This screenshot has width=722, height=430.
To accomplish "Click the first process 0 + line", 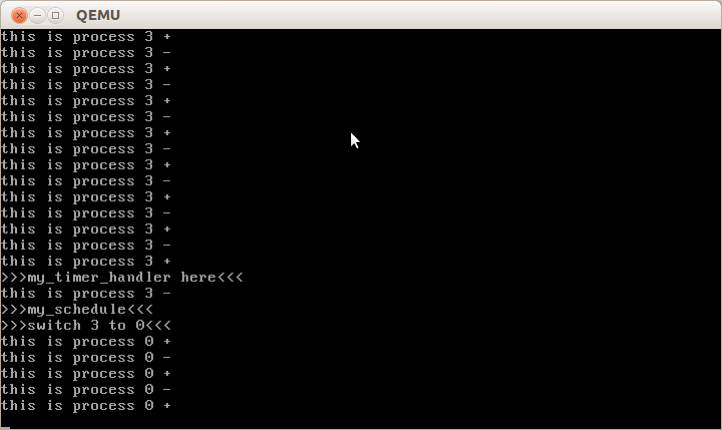I will pyautogui.click(x=86, y=342).
